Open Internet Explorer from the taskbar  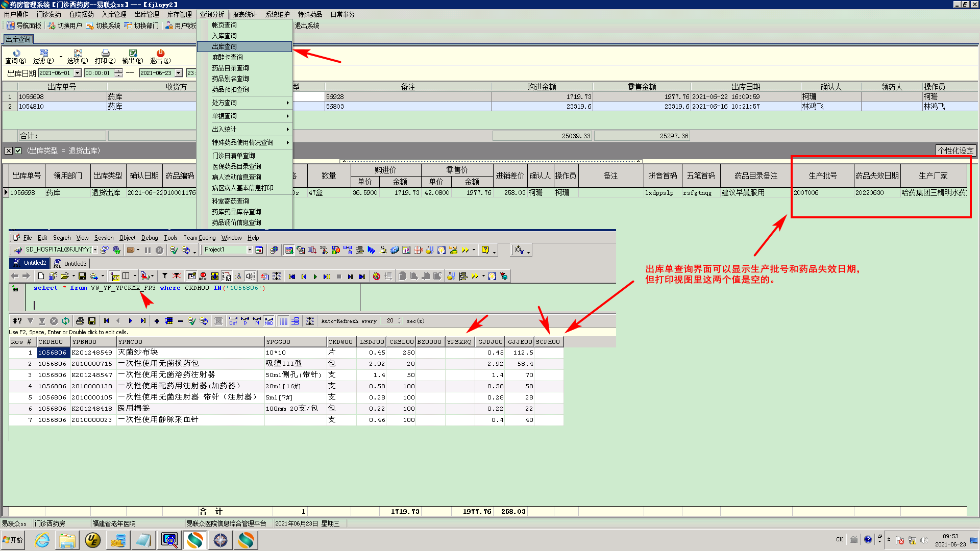[42, 540]
